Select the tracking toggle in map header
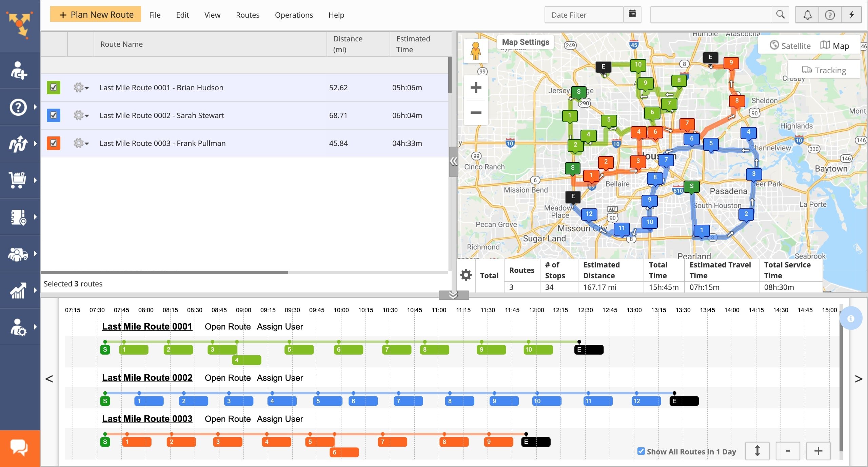Image resolution: width=868 pixels, height=467 pixels. [824, 70]
